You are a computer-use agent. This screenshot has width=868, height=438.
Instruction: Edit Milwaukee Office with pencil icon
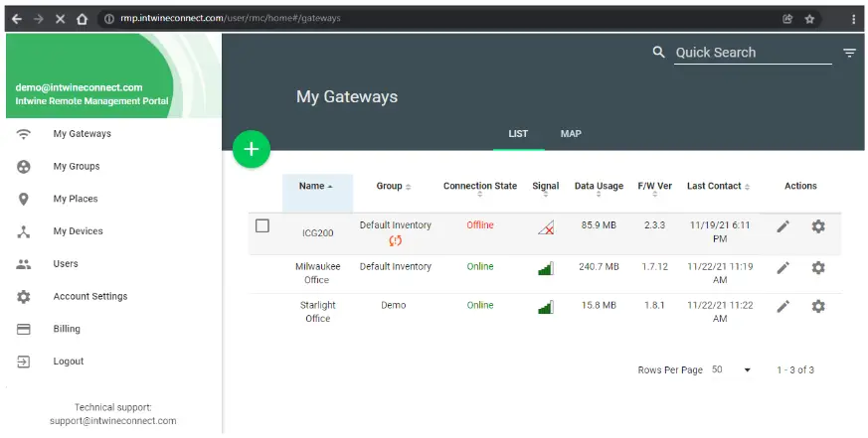point(782,268)
